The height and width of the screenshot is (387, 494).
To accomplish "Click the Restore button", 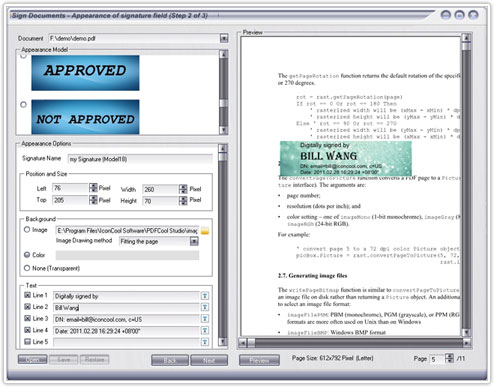I will [94, 360].
